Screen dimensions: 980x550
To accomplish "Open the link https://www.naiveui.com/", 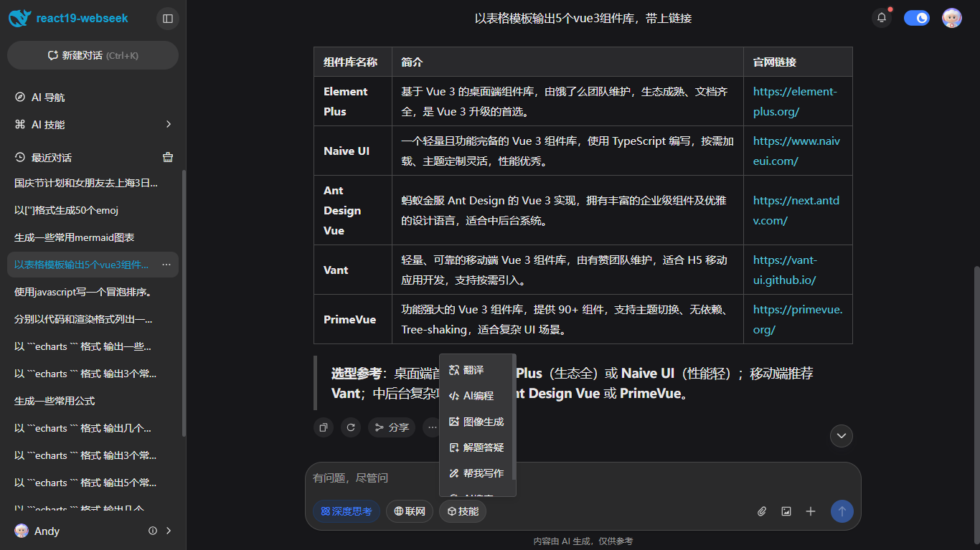I will point(796,151).
